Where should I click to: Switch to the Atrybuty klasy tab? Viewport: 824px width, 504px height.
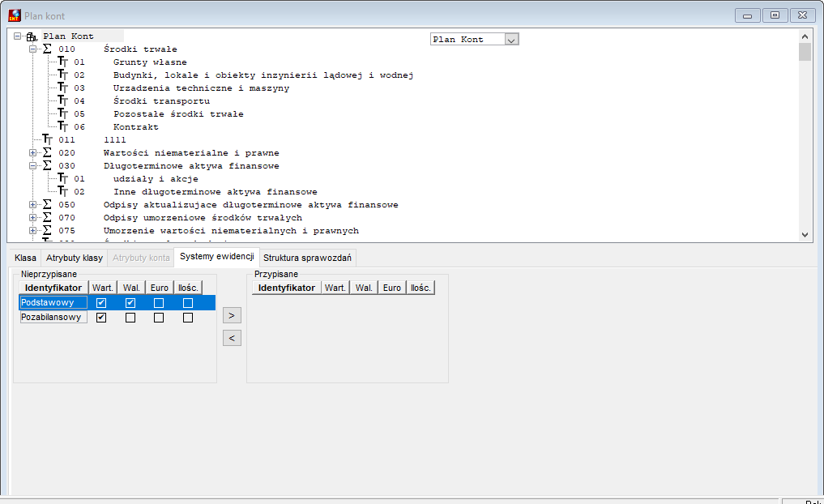74,258
